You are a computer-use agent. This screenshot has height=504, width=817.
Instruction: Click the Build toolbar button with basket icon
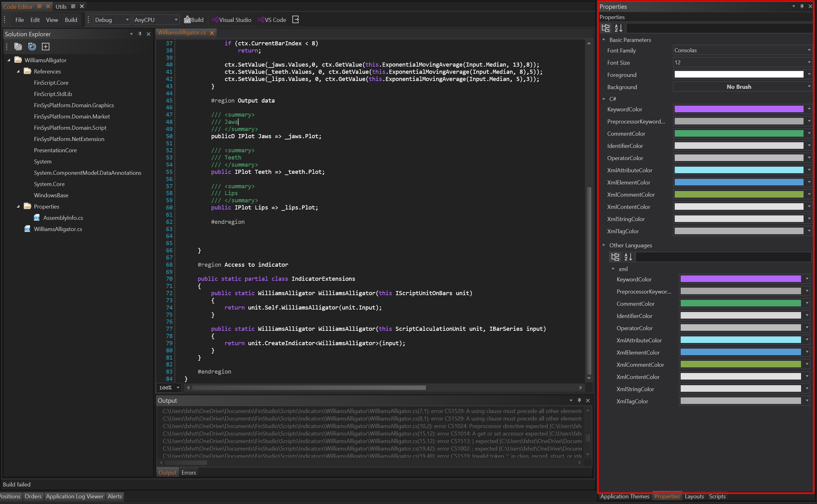[194, 20]
